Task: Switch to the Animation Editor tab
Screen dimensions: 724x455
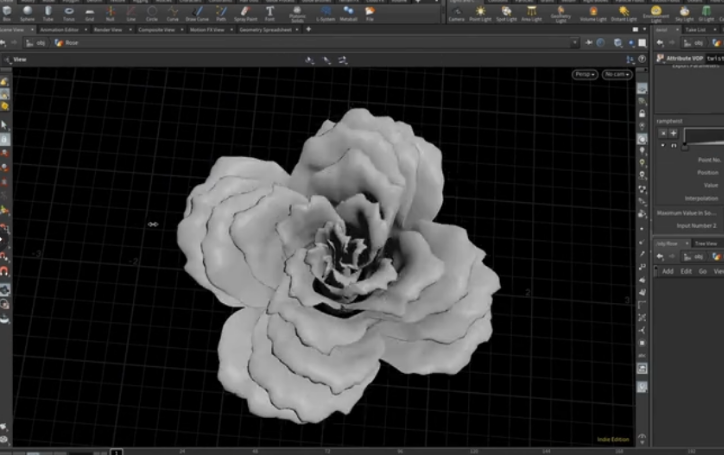Action: pos(61,29)
